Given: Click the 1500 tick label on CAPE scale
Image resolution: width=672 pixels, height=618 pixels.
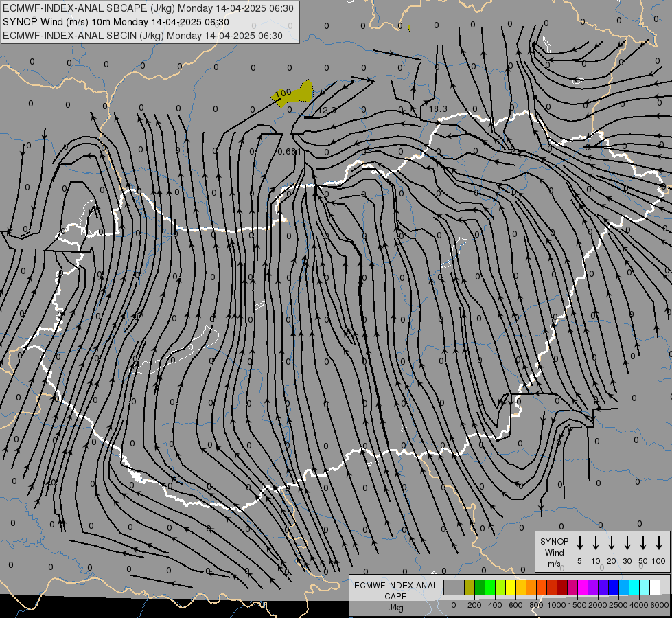Looking at the screenshot, I should point(577,605).
